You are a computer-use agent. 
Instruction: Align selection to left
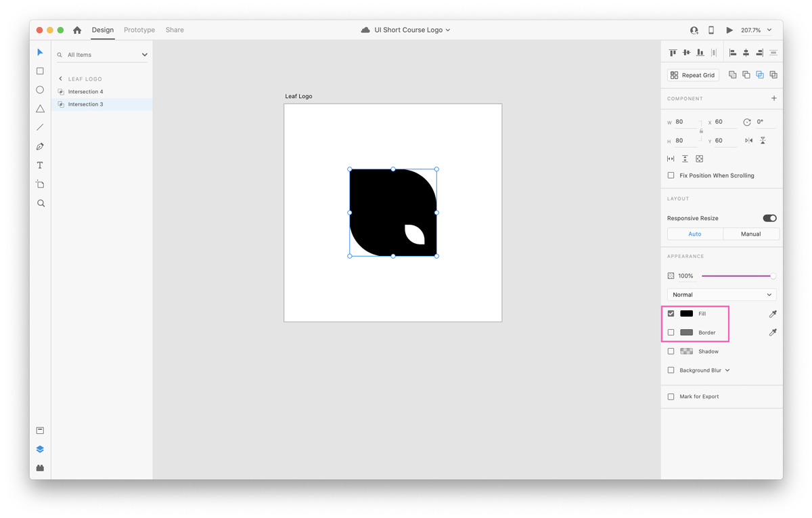click(733, 52)
